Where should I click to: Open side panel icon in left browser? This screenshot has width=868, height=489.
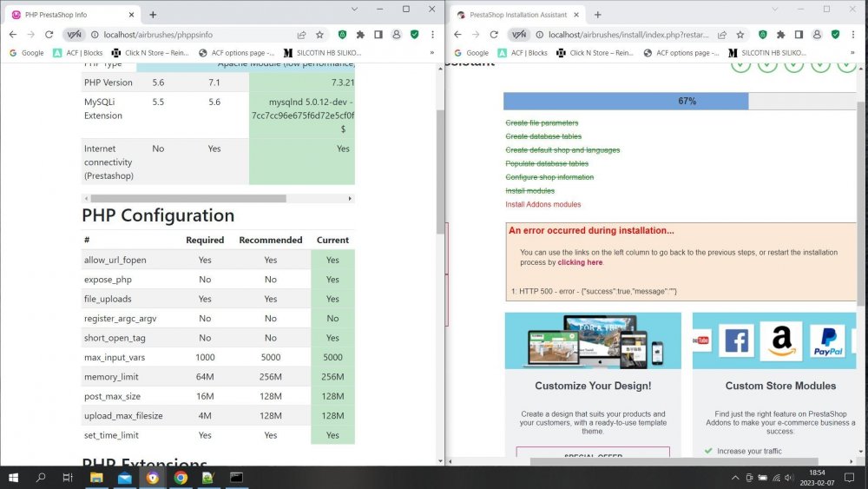[378, 35]
